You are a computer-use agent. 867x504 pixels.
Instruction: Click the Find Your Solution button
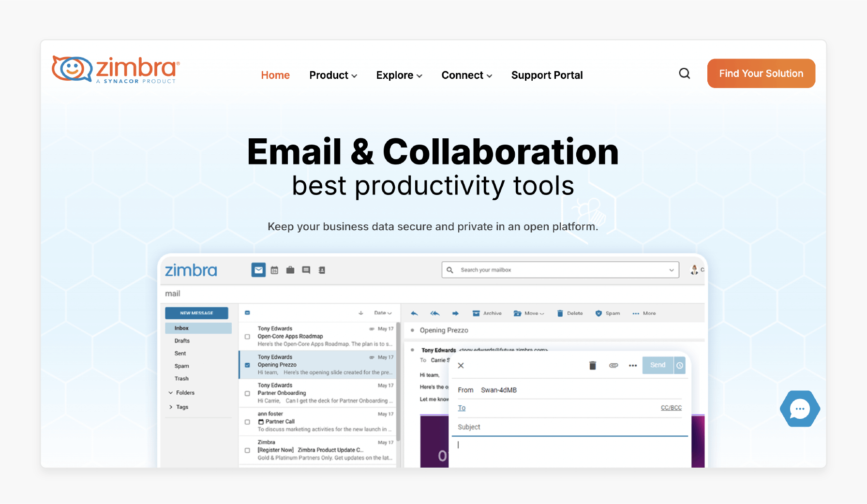761,74
